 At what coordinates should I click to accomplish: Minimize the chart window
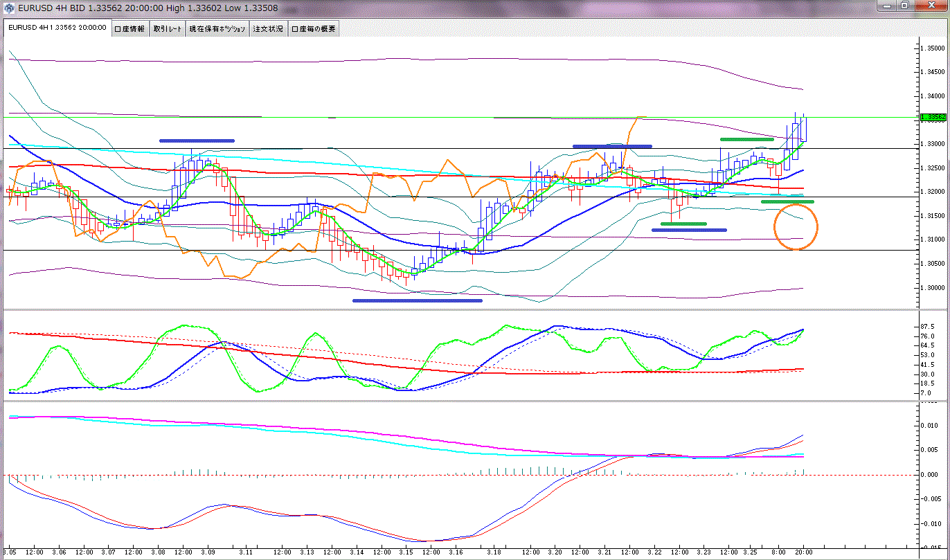888,6
